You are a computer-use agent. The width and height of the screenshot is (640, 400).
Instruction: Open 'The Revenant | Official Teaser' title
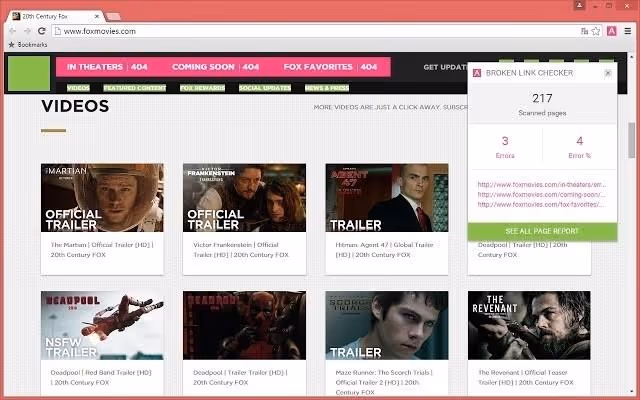[526, 378]
